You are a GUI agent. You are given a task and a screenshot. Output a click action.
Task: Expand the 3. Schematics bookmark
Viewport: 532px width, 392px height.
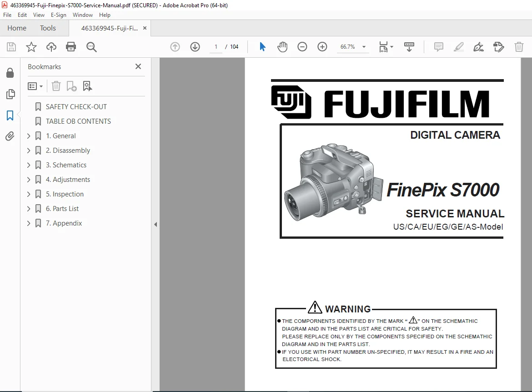pos(29,165)
